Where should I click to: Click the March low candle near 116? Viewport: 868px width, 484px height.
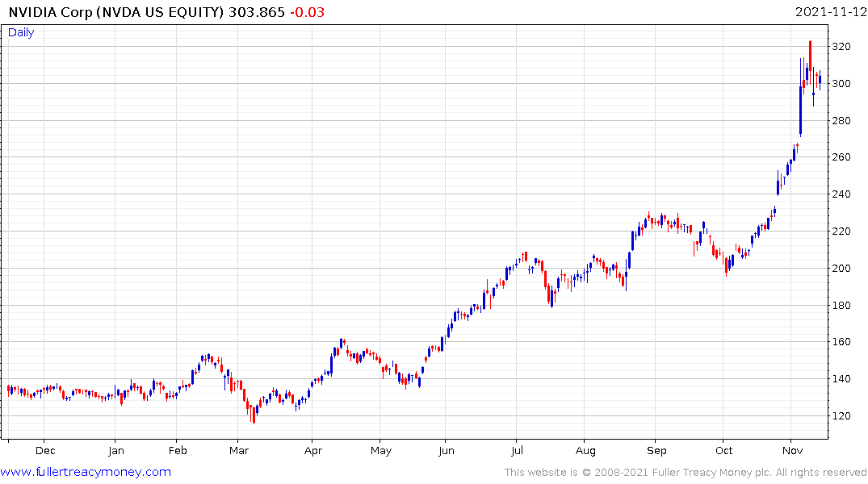254,415
